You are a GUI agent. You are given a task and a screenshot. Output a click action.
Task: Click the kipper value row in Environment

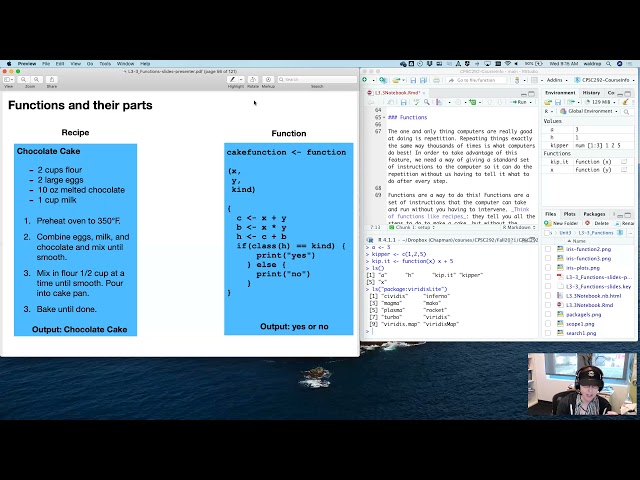coord(588,145)
